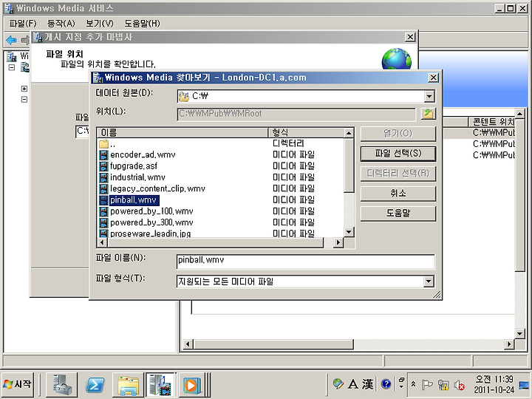Select powered_by_300.wmv file name
This screenshot has width=532, height=399.
[x=151, y=222]
